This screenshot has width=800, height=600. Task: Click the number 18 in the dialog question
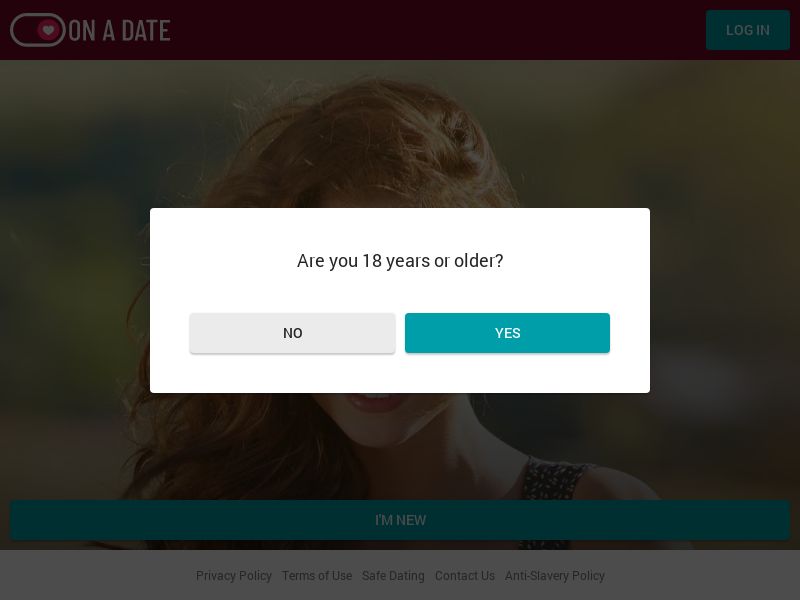[372, 261]
